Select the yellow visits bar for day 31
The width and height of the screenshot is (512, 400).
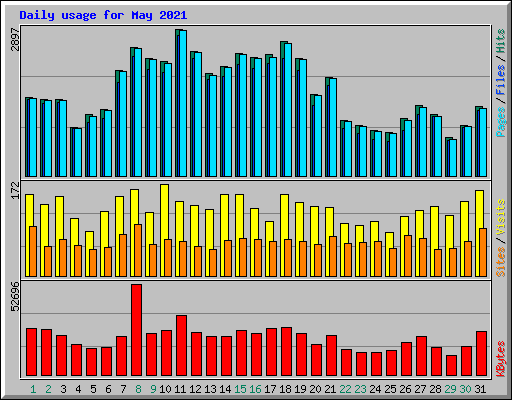pos(479,233)
